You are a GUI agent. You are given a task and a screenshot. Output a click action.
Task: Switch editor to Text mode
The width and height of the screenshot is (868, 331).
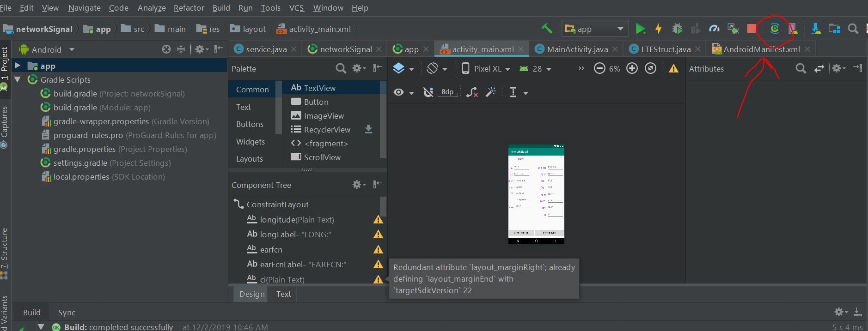(283, 294)
